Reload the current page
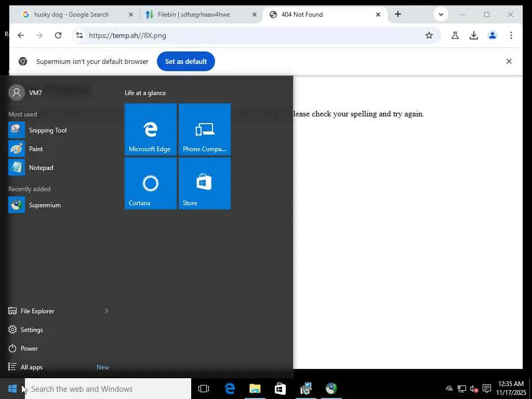 click(x=58, y=35)
